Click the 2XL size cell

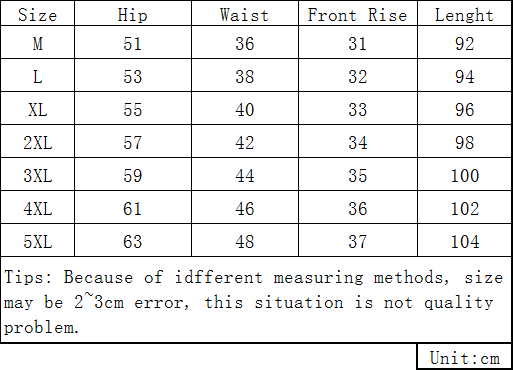(38, 143)
